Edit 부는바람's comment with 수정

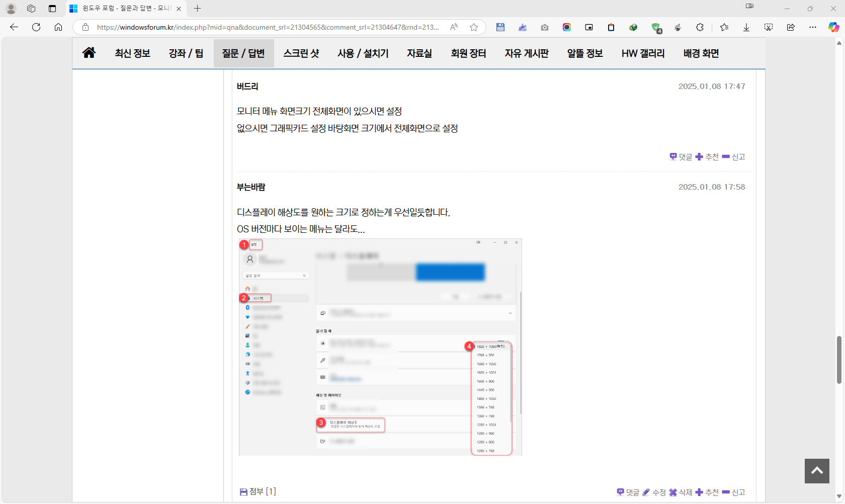pos(654,492)
